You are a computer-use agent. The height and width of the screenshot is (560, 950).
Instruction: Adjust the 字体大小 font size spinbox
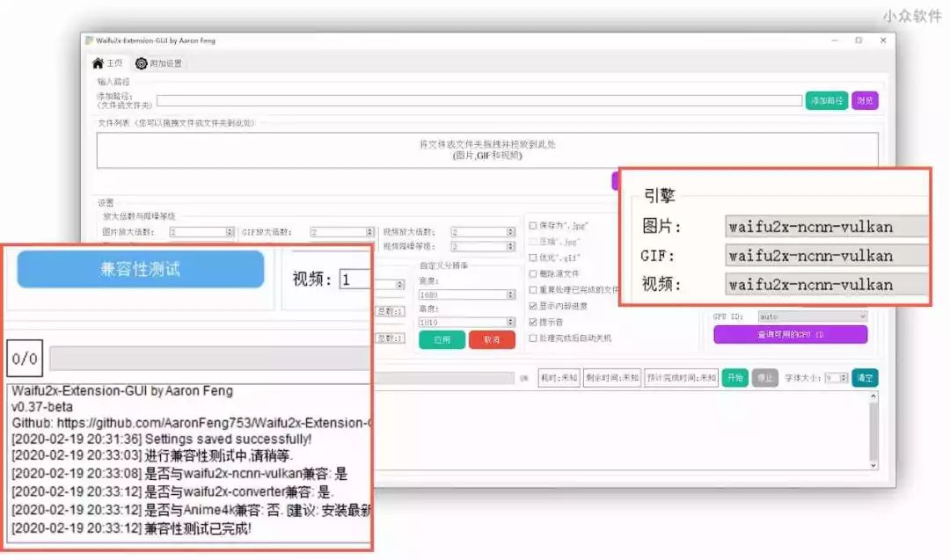point(837,378)
